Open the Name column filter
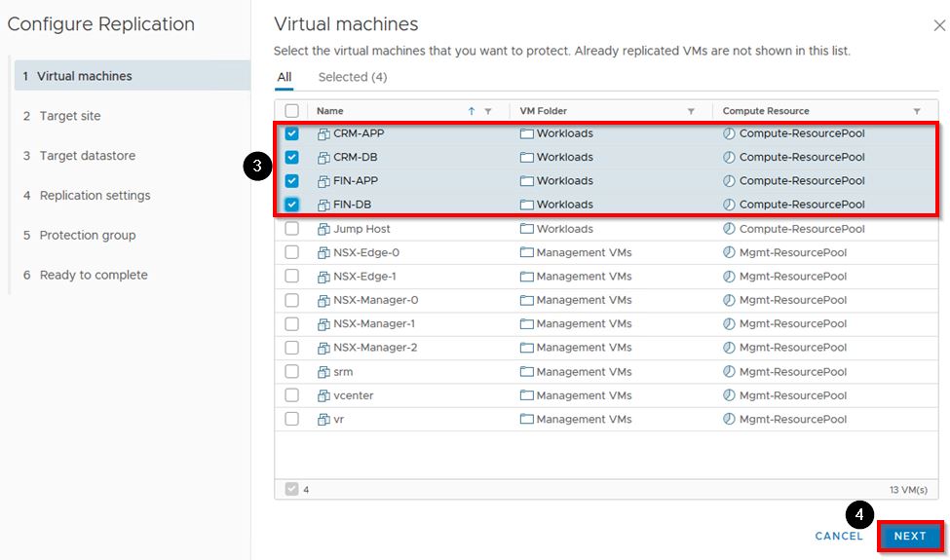 (488, 112)
